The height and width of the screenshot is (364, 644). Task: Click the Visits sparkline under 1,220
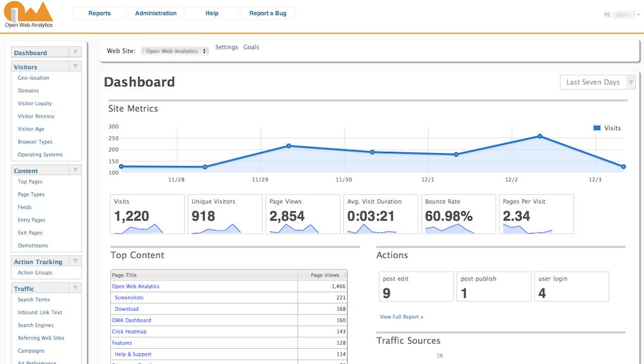138,229
